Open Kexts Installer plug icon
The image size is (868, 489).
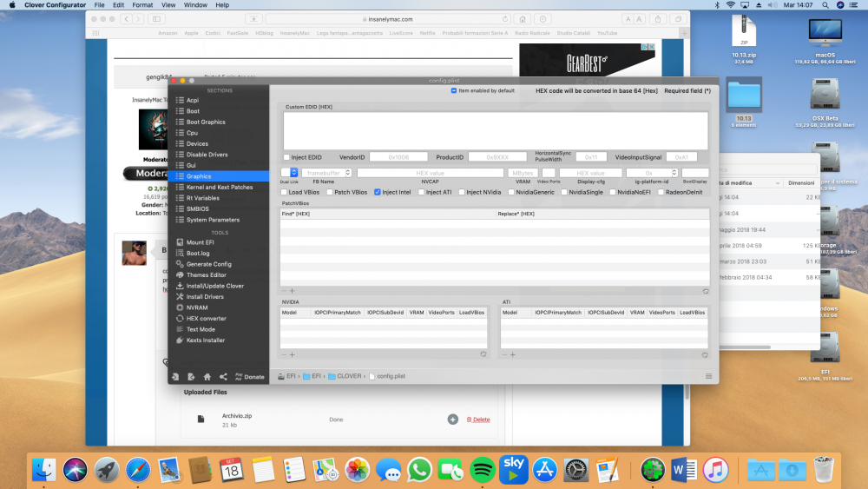point(180,340)
